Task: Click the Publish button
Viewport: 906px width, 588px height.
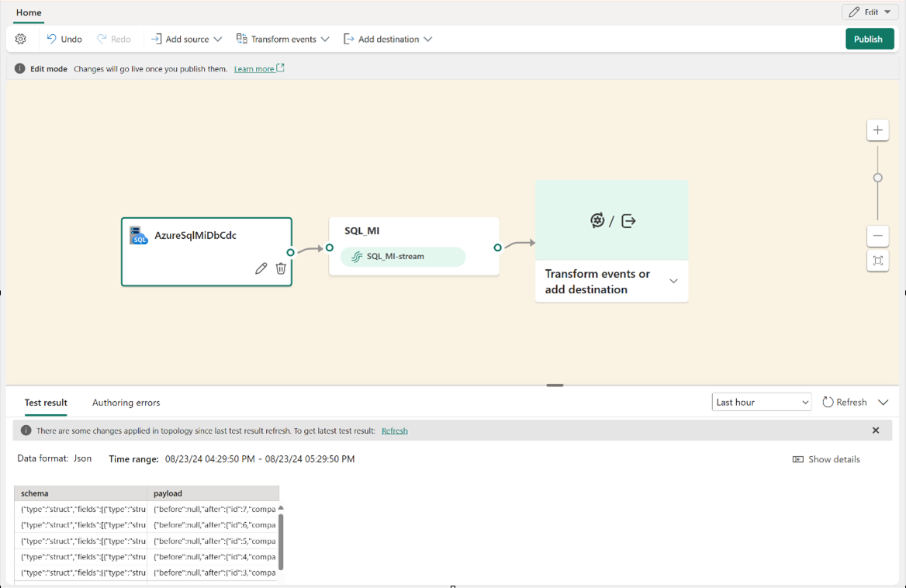Action: coord(870,38)
